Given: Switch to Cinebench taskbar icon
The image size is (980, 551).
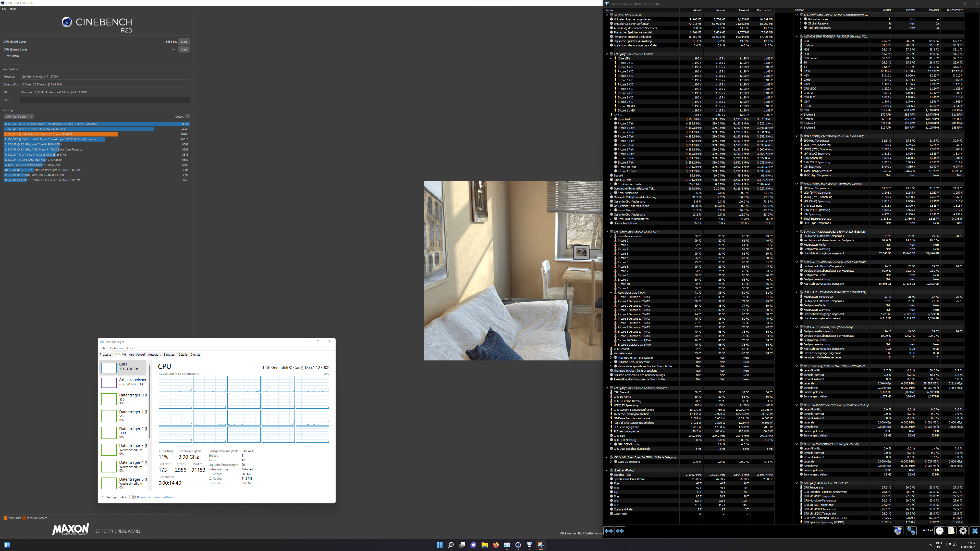Looking at the screenshot, I should tap(518, 545).
